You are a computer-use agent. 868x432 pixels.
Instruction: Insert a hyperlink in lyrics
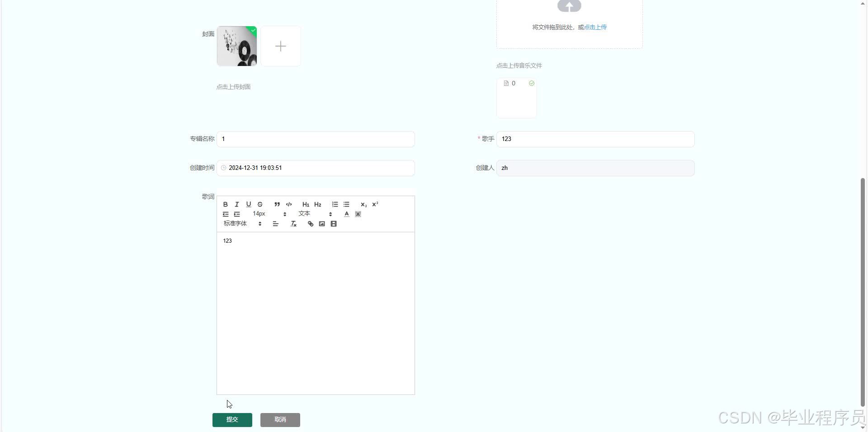point(311,224)
